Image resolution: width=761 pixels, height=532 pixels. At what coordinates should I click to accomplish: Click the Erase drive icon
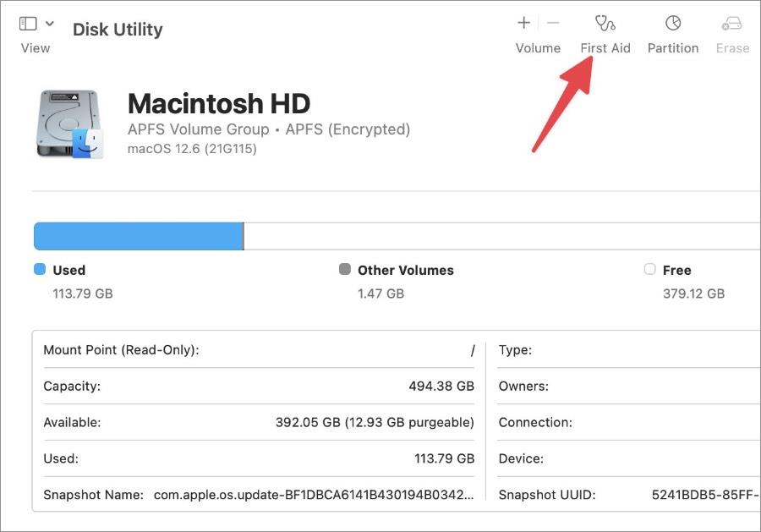(732, 24)
